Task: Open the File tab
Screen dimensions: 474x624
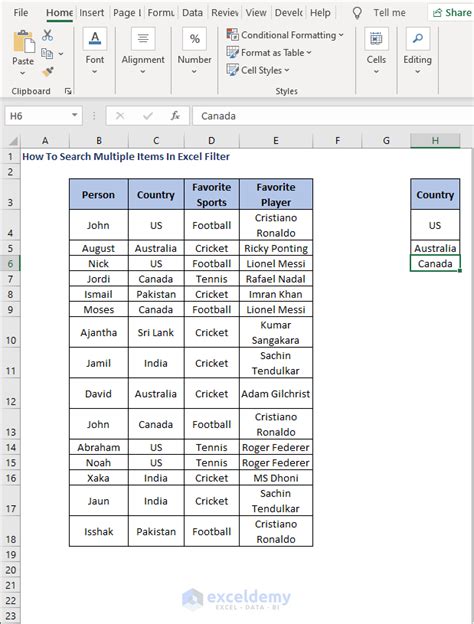Action: point(21,13)
